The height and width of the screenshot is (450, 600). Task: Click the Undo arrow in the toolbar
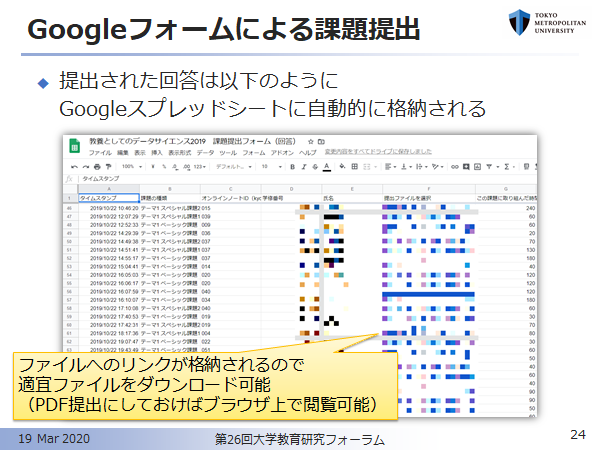(75, 167)
